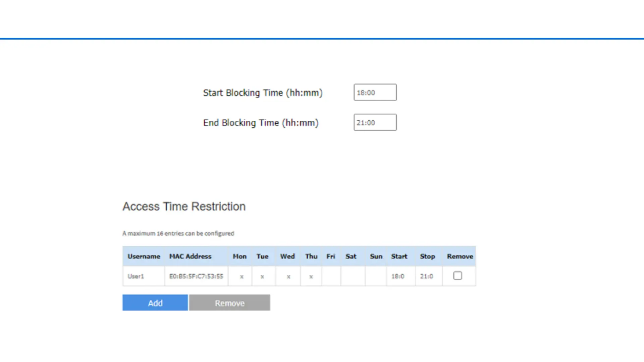Click the Access Time Restriction heading

click(x=184, y=206)
